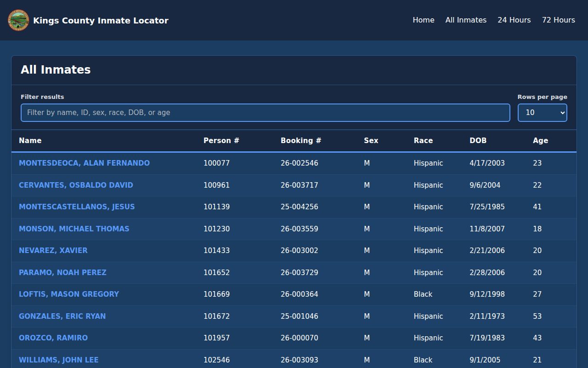Open the All Inmates nav link
The height and width of the screenshot is (368, 588).
[x=466, y=20]
